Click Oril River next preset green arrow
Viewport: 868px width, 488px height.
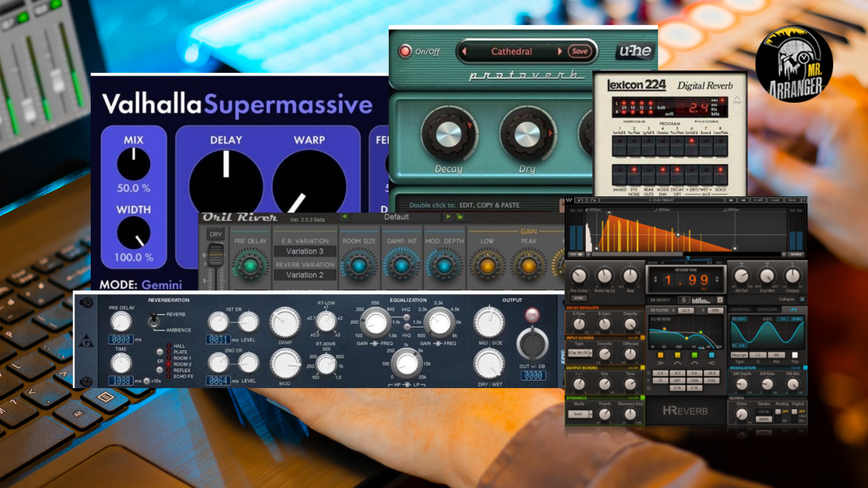(x=448, y=217)
